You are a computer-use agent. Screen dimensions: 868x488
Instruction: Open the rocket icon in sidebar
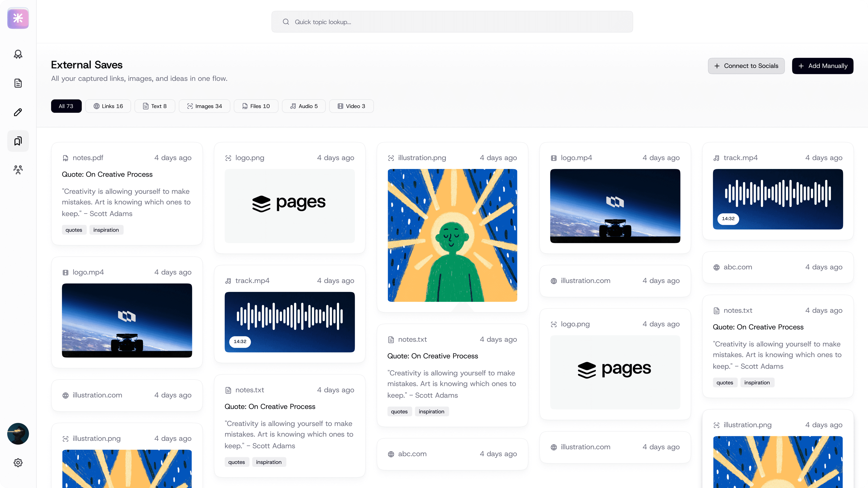tap(18, 54)
